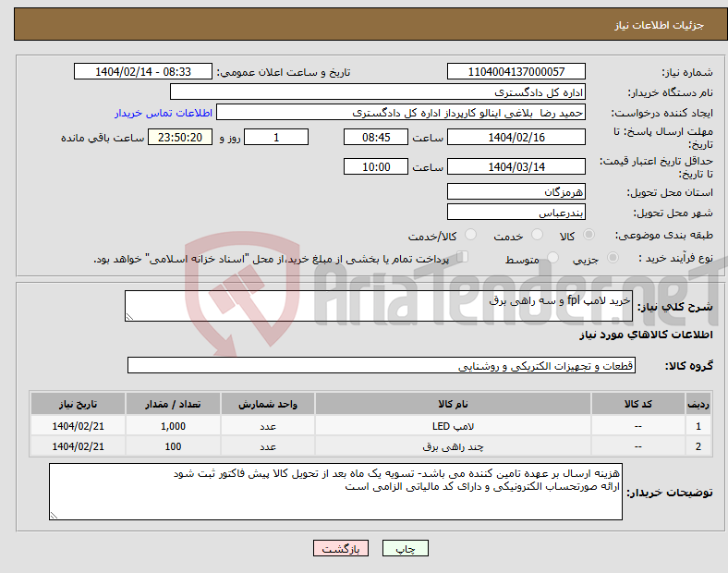Click the resize grip of the need description textarea
Screen dimensions: 728x573
[129, 316]
